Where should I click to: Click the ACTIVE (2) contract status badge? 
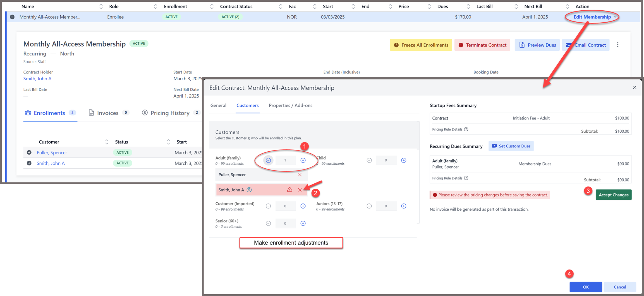pos(230,17)
